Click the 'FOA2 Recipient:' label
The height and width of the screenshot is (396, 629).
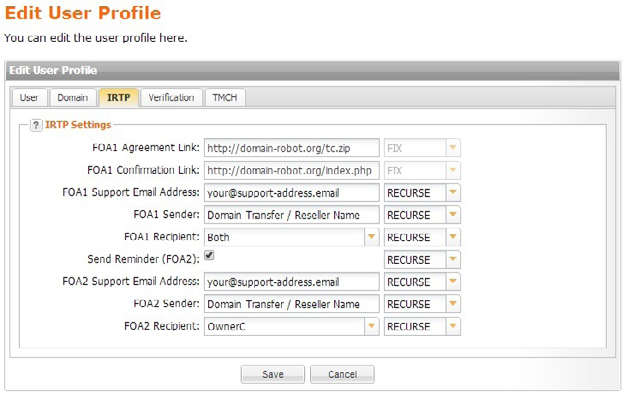[x=162, y=326]
